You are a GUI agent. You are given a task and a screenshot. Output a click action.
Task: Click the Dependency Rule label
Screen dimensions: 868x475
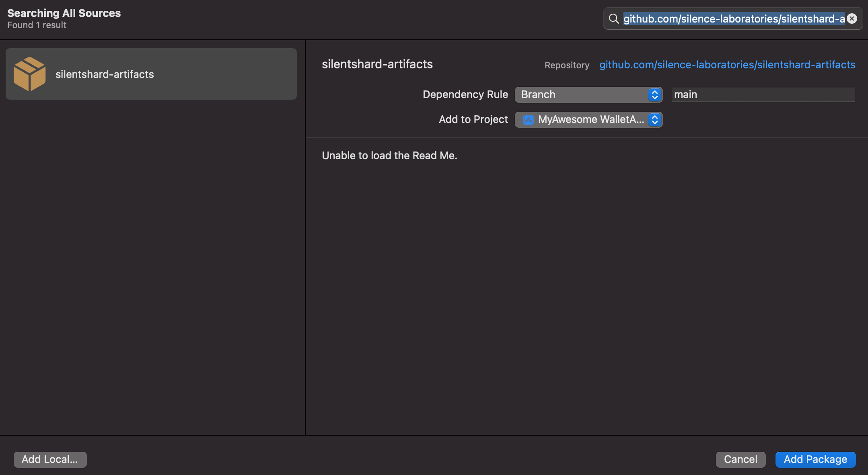click(x=465, y=95)
